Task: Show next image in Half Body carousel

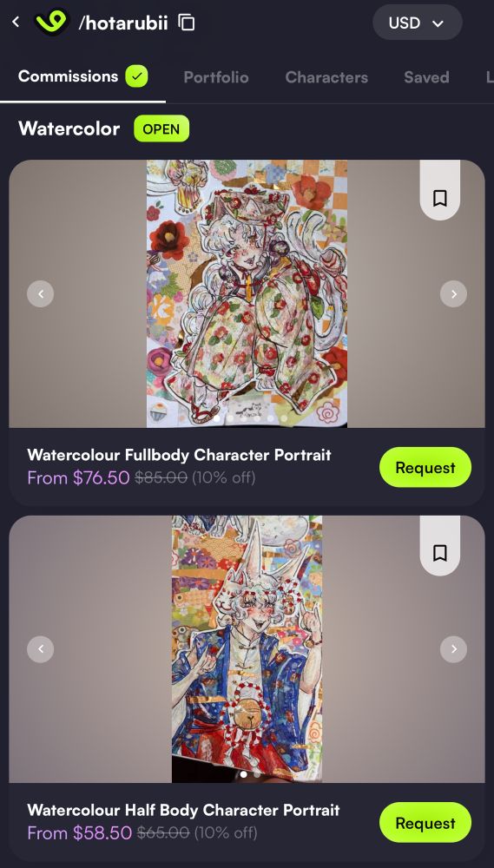Action: tap(453, 648)
